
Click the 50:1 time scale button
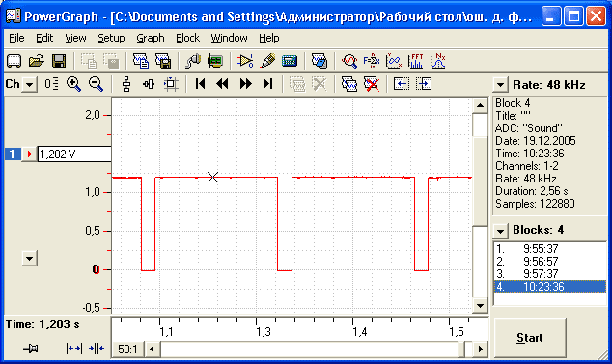click(127, 349)
